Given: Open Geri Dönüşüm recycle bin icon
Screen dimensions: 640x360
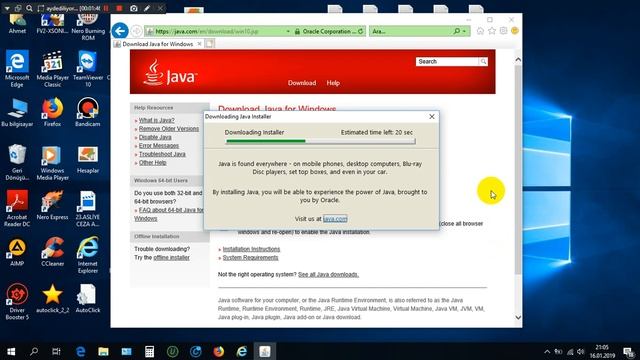Looking at the screenshot, I should click(17, 162).
